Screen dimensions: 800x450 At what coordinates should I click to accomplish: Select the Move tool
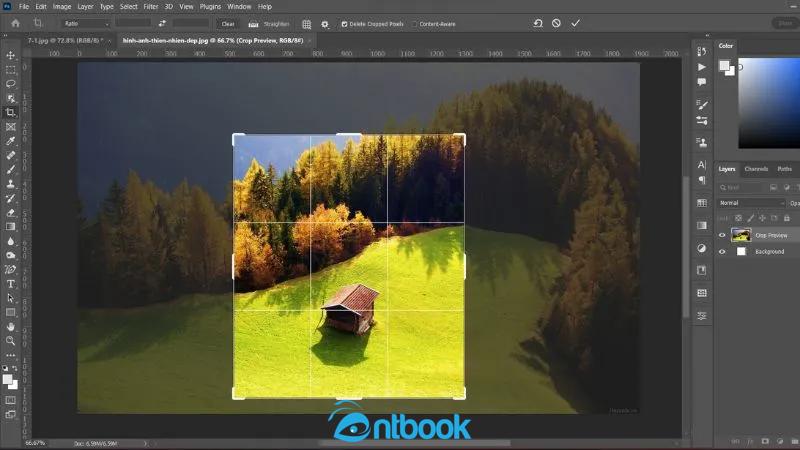coord(11,55)
